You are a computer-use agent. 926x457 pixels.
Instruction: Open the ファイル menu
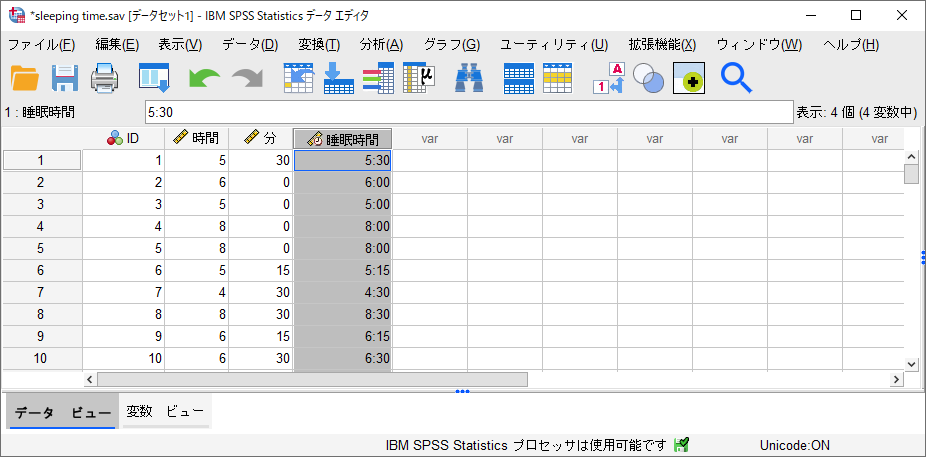tap(41, 45)
